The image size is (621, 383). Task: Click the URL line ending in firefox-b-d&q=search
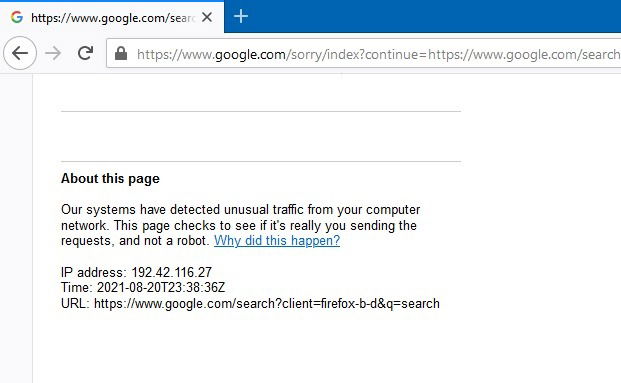(250, 303)
